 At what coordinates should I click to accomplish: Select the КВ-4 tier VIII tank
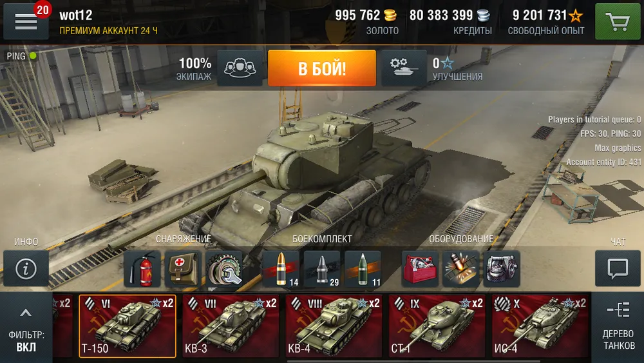pyautogui.click(x=334, y=326)
